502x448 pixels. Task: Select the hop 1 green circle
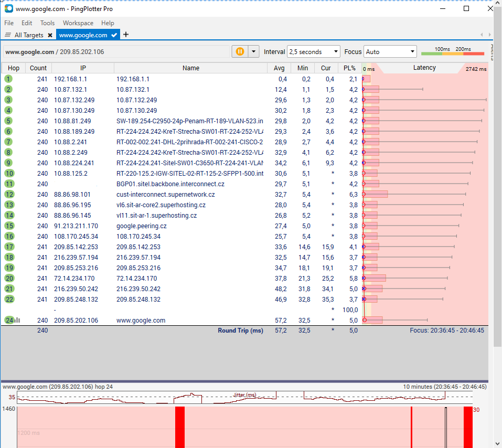point(8,79)
